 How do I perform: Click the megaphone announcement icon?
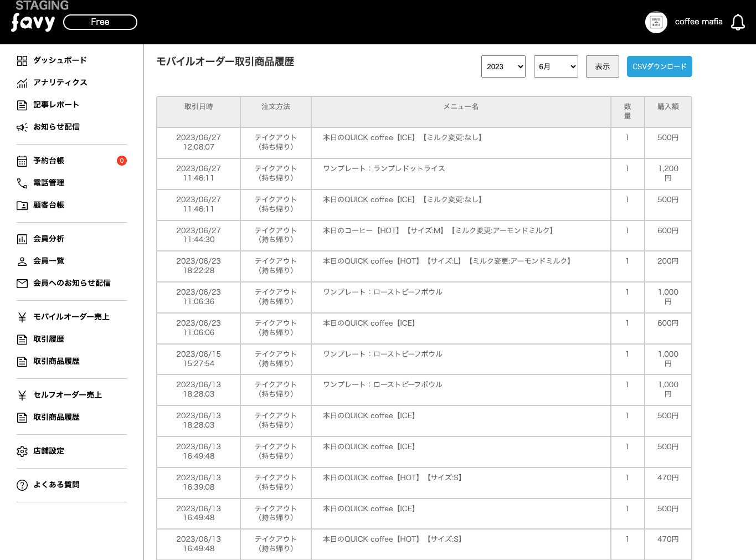pyautogui.click(x=22, y=127)
